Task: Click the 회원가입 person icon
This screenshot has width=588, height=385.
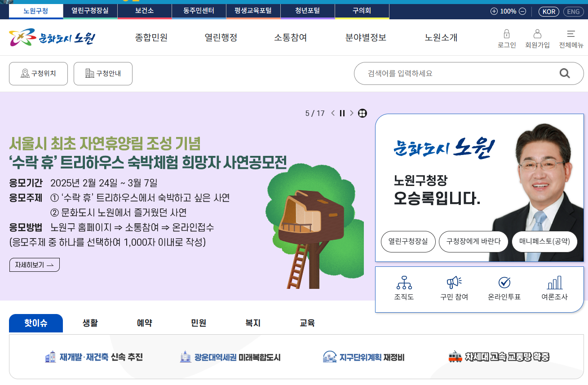Action: tap(538, 34)
